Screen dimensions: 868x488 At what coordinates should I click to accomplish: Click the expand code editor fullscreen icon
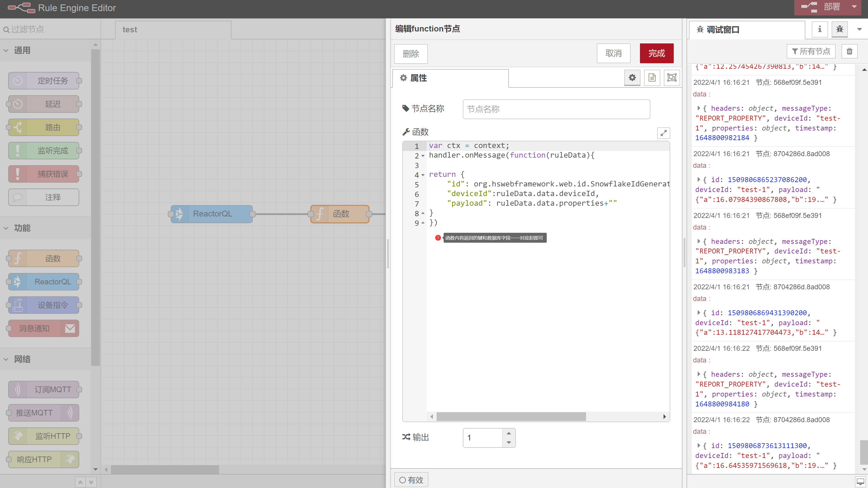pos(664,133)
